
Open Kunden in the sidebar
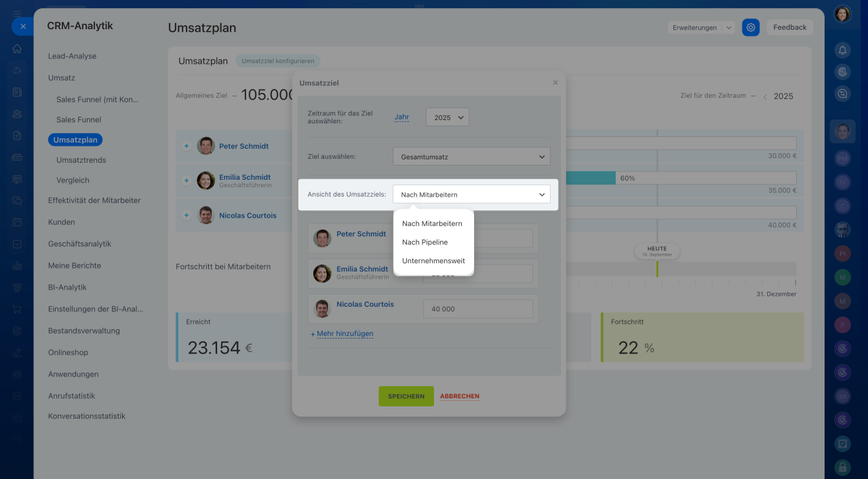(61, 222)
